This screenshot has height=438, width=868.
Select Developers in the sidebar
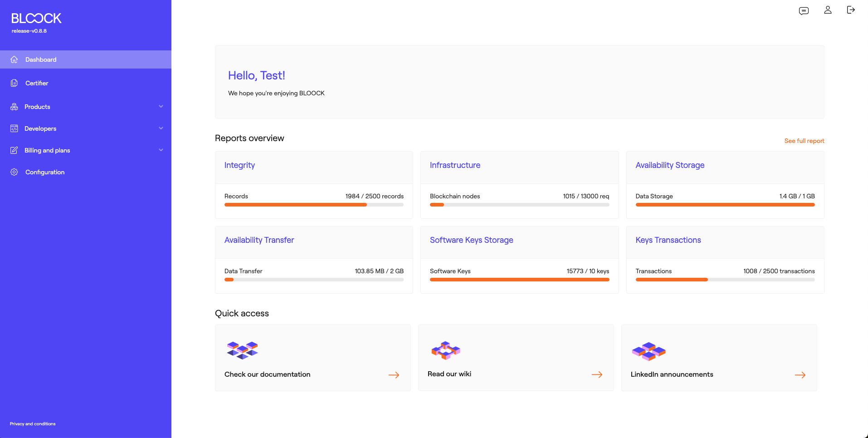tap(86, 128)
